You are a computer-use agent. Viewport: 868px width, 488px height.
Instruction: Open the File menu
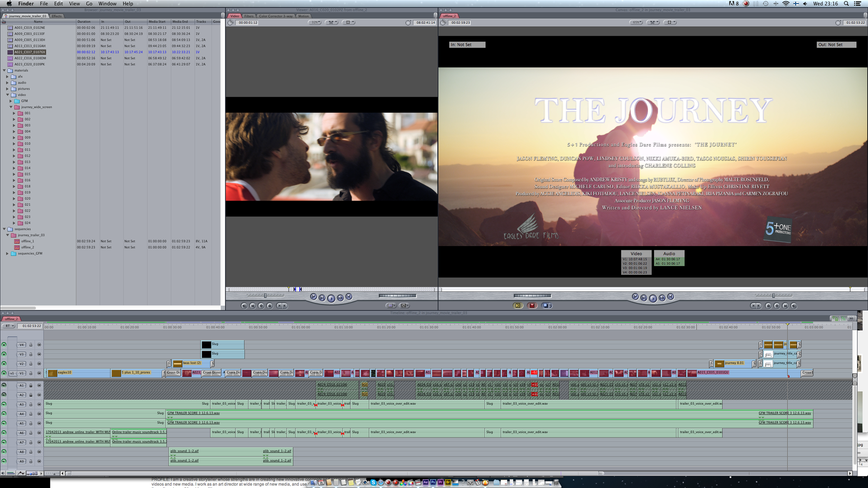(44, 3)
